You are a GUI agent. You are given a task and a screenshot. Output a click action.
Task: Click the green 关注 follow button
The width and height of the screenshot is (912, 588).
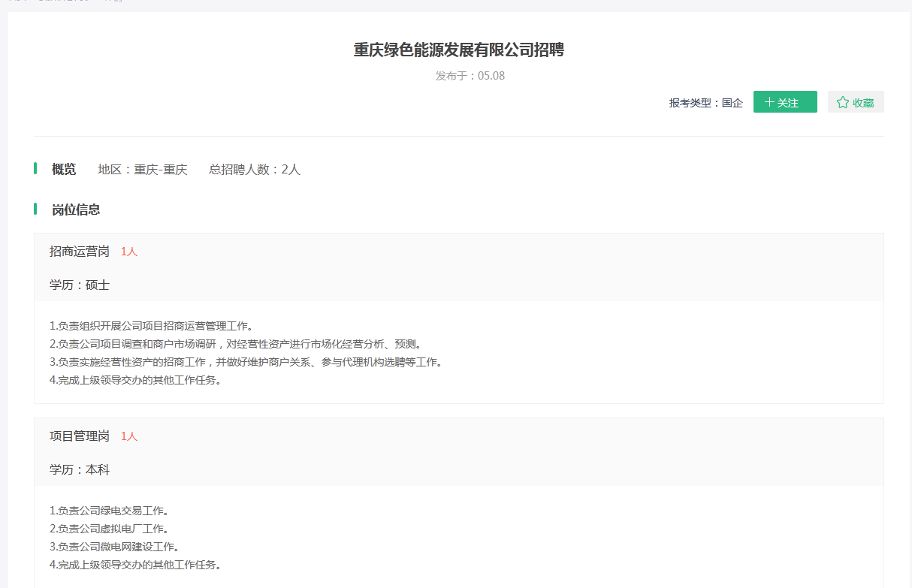coord(785,102)
